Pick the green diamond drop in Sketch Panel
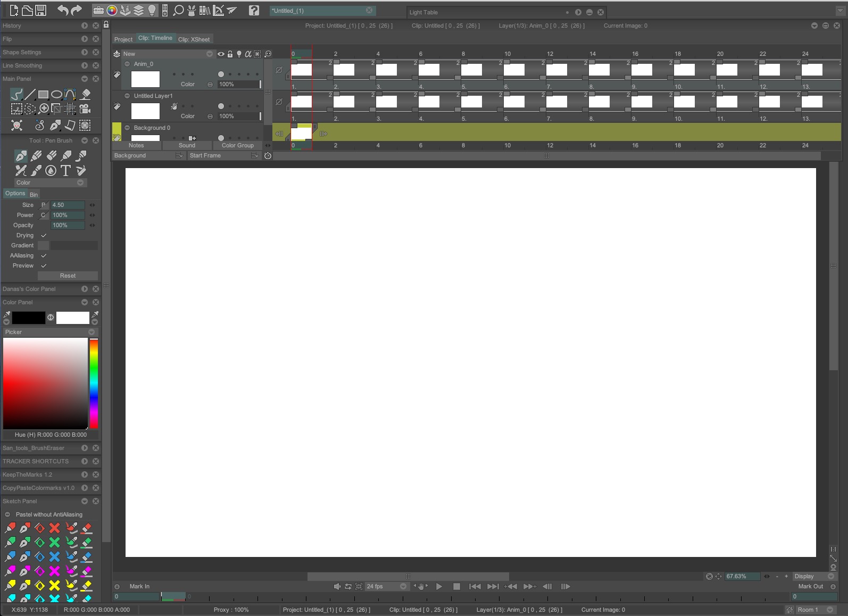The width and height of the screenshot is (848, 616). pyautogui.click(x=39, y=542)
